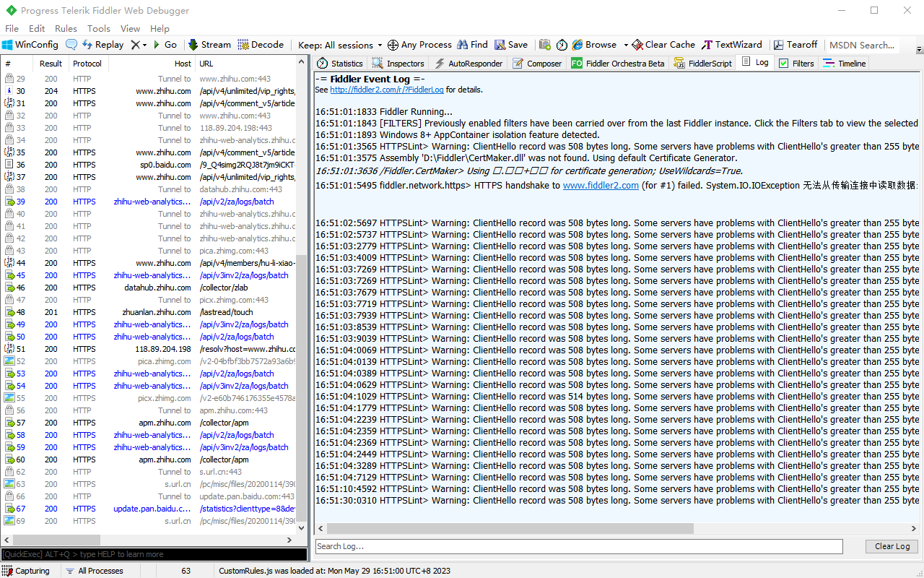Select session 46 datahub.zhihu.com
924x578 pixels.
tap(149, 288)
